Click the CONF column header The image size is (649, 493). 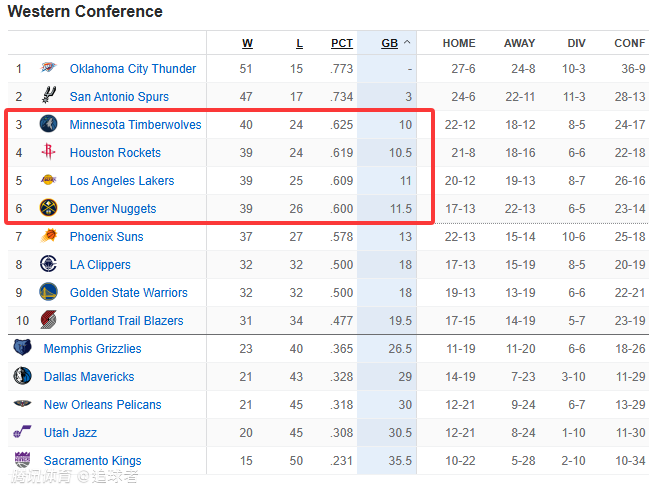tap(629, 44)
